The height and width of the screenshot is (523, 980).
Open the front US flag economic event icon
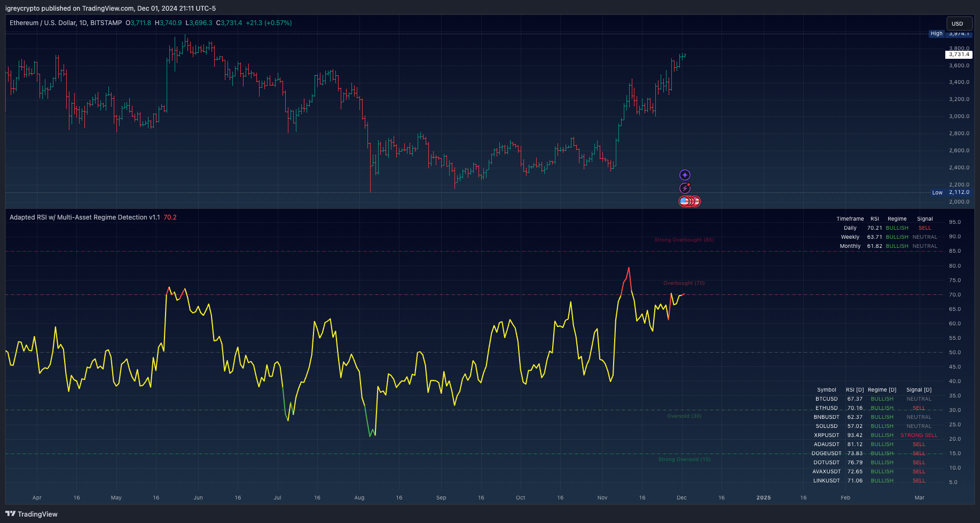tap(684, 201)
